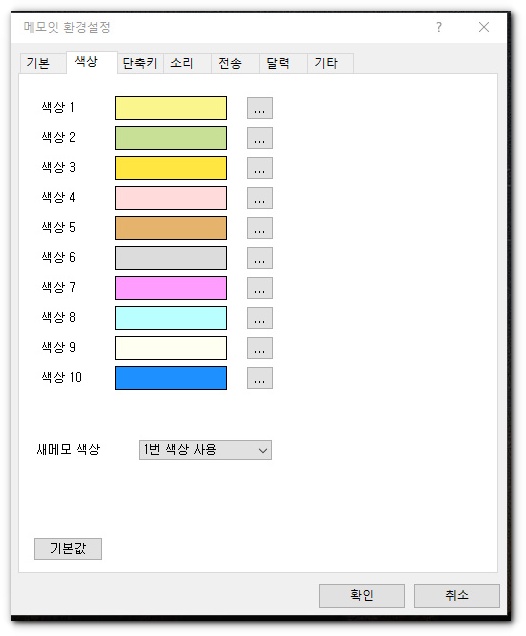Viewport: 526px width, 636px height.
Task: Click the 기본값 reset button
Action: click(x=68, y=549)
